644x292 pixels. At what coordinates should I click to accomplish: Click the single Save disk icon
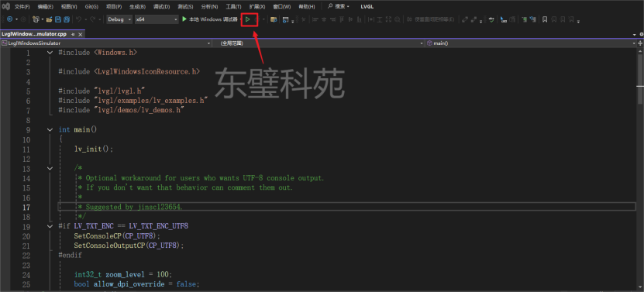pos(57,19)
